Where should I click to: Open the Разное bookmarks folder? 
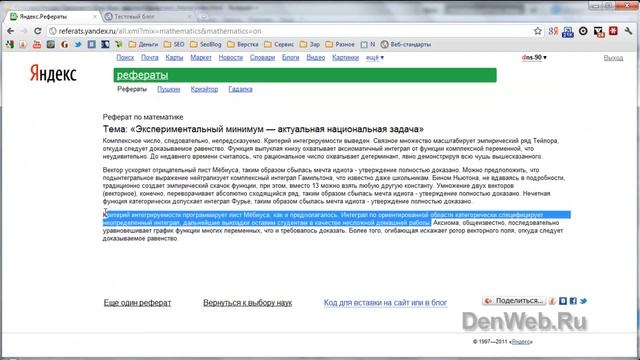tap(340, 44)
